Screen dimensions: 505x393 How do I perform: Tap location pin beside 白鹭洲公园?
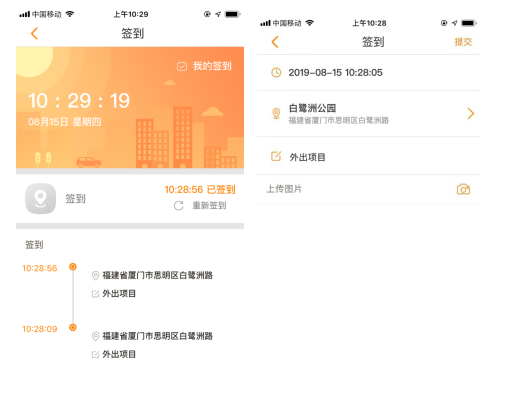[x=276, y=113]
